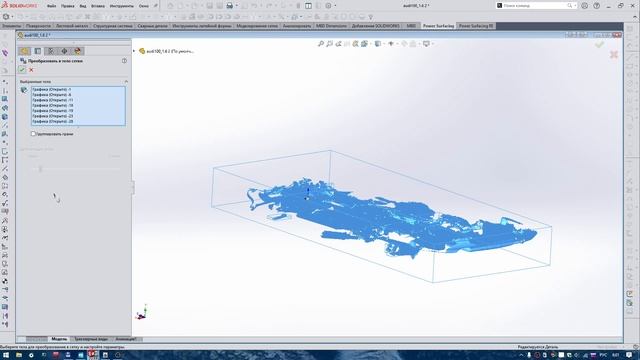Image resolution: width=640 pixels, height=360 pixels.
Task: Open the Tools (Инструменты) menu
Action: pos(122,6)
